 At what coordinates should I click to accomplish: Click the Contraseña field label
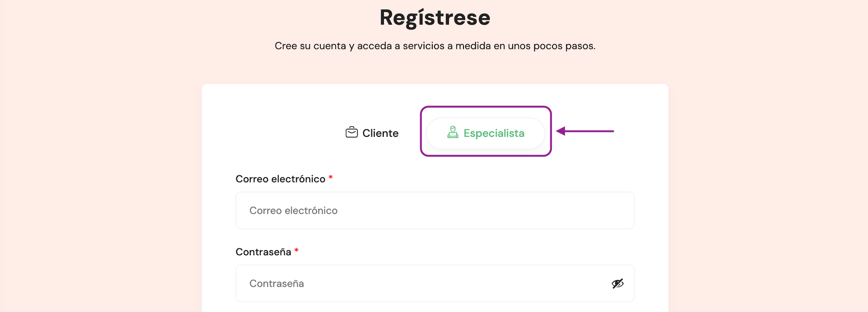[263, 252]
